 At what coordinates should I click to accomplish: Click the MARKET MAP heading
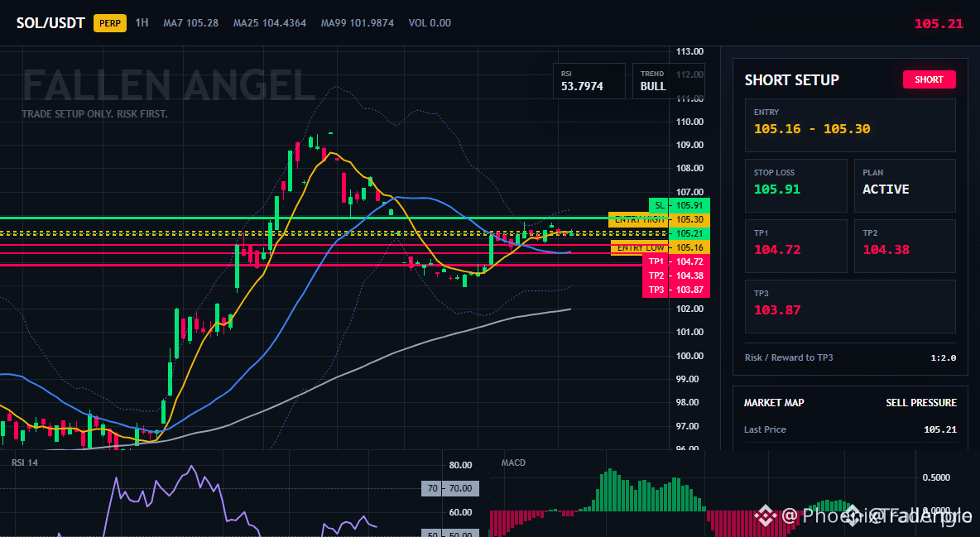click(774, 403)
